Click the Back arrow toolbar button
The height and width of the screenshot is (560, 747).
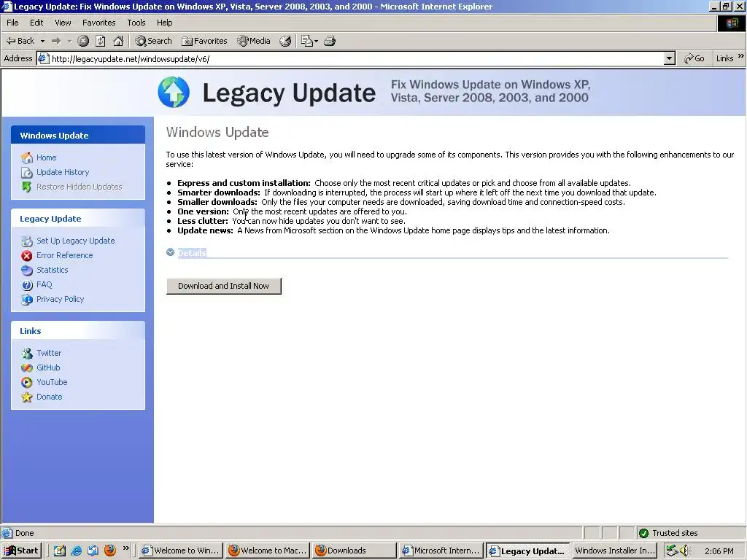click(x=20, y=41)
